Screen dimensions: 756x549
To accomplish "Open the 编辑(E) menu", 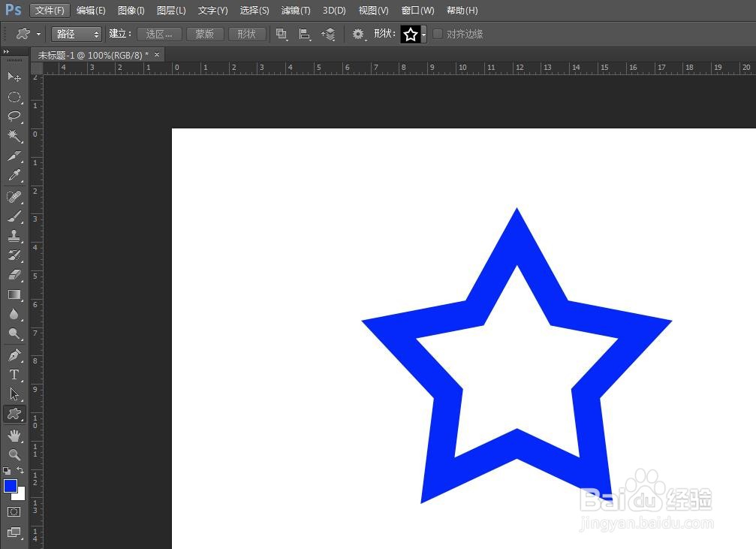I will pyautogui.click(x=91, y=10).
